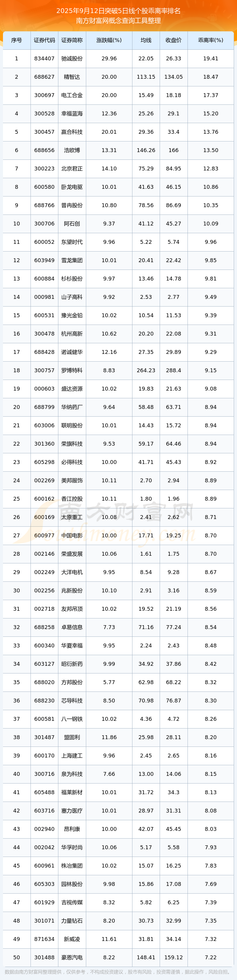The image size is (237, 980).
Task: Click stock name 东望时代
Action: click(72, 242)
